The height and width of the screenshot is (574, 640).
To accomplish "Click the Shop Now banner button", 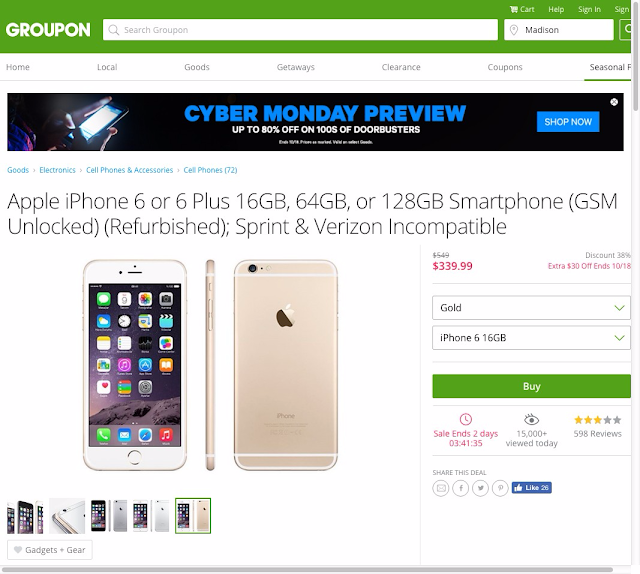I will pyautogui.click(x=568, y=122).
